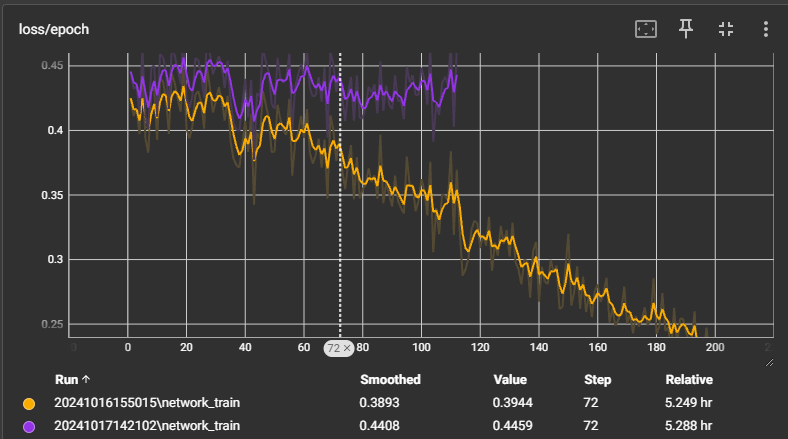Click the purple run color dot
Image resolution: width=788 pixels, height=439 pixels.
coord(29,426)
